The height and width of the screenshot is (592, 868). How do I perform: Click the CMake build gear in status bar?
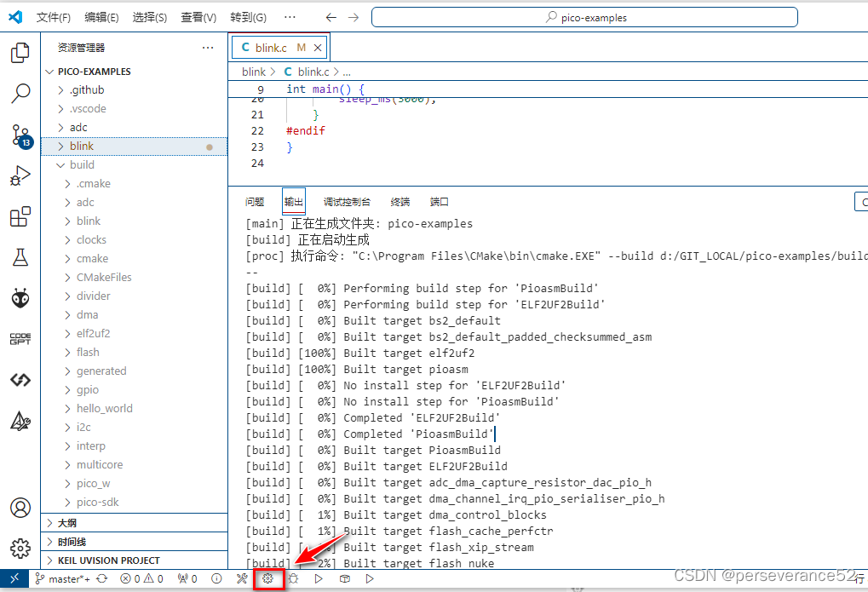click(268, 578)
